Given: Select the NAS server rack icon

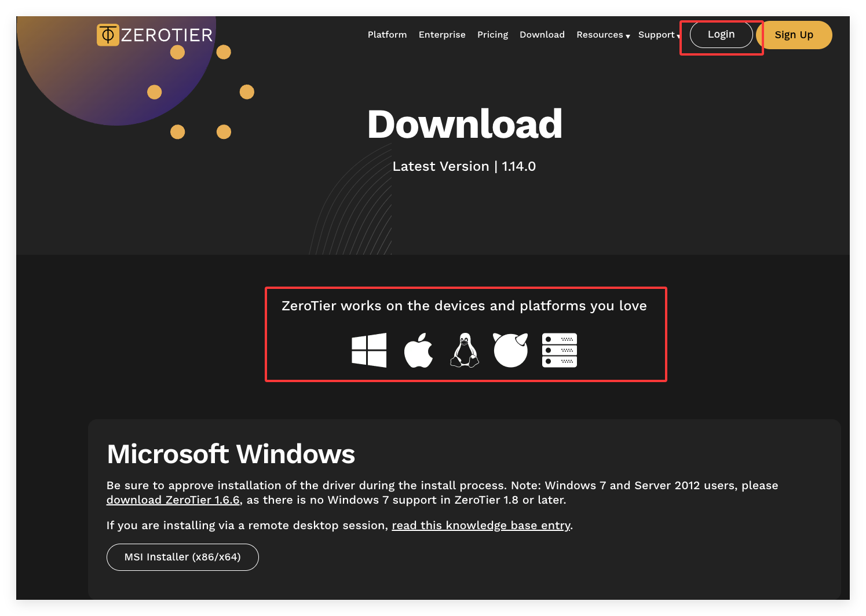Looking at the screenshot, I should point(560,350).
